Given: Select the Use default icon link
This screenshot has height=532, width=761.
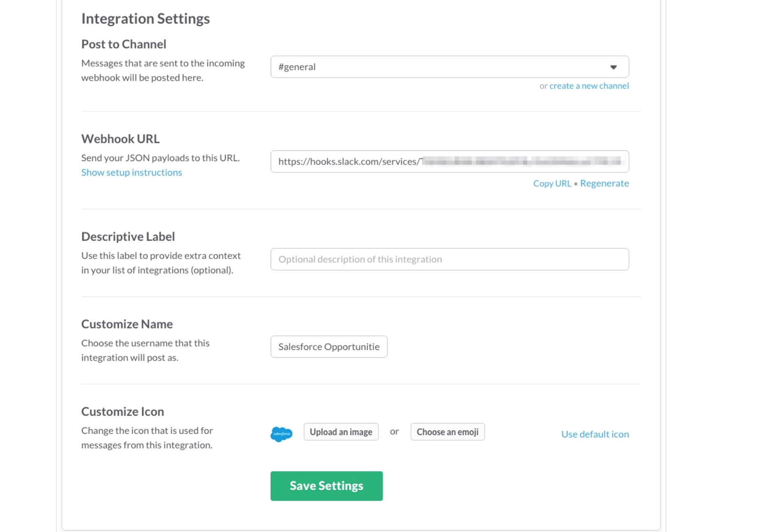Looking at the screenshot, I should tap(594, 434).
